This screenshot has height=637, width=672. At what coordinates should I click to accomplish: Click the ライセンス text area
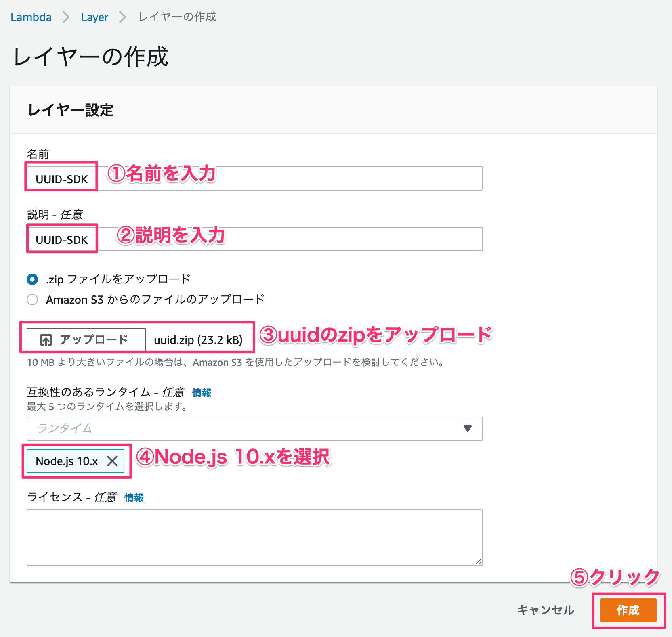254,537
